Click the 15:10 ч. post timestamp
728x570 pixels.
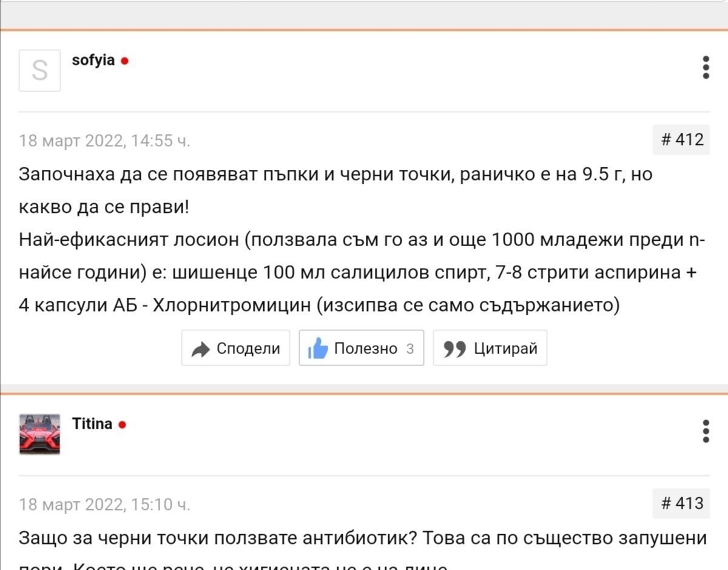(x=104, y=504)
